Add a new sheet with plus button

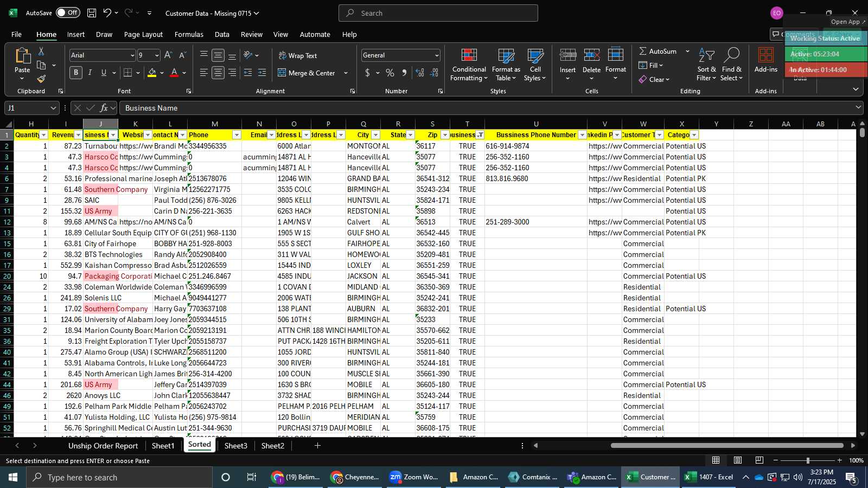click(x=317, y=446)
